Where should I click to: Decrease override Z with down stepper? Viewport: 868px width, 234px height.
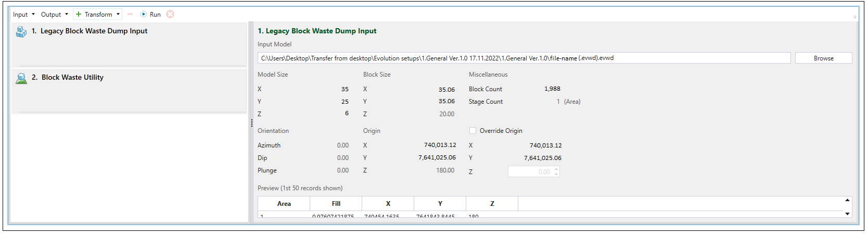[556, 174]
